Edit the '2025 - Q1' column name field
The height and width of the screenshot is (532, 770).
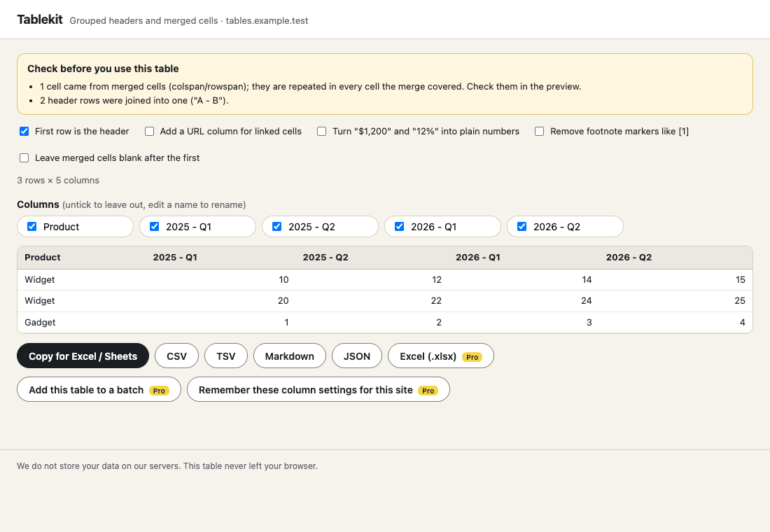point(207,227)
